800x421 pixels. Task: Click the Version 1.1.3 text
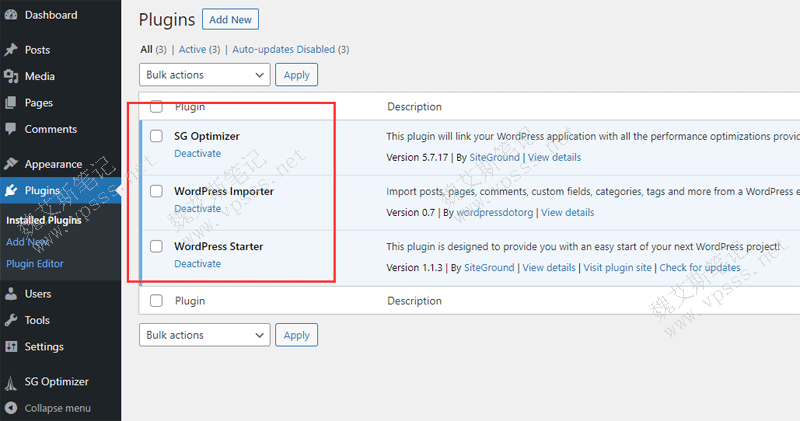(x=414, y=267)
